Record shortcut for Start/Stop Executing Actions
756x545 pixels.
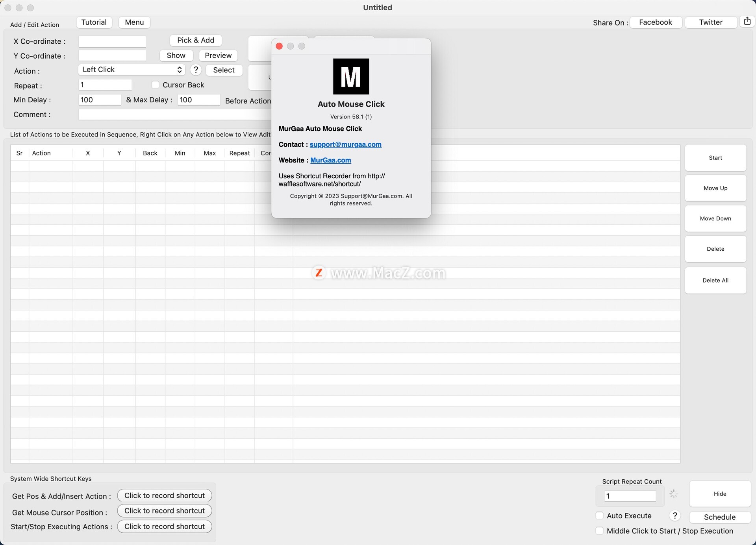(x=165, y=527)
